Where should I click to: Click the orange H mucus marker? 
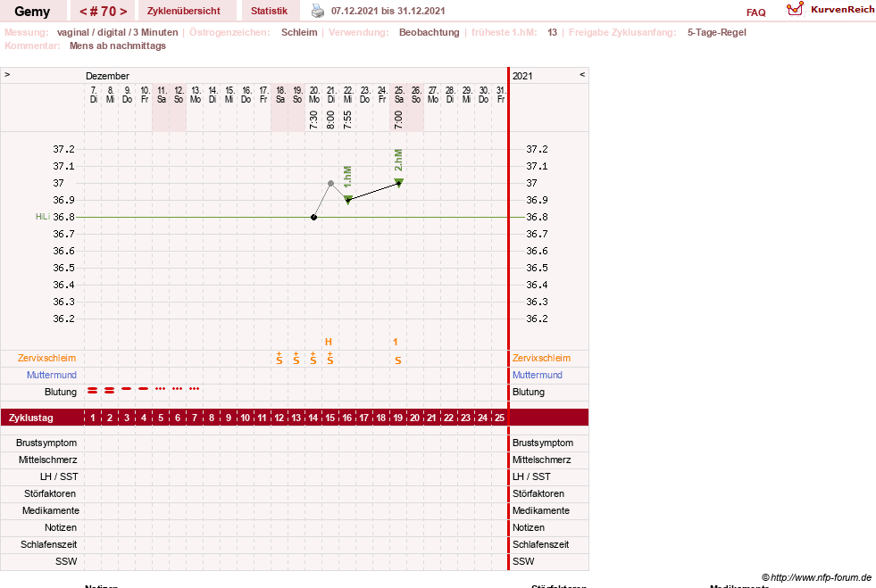(x=329, y=342)
